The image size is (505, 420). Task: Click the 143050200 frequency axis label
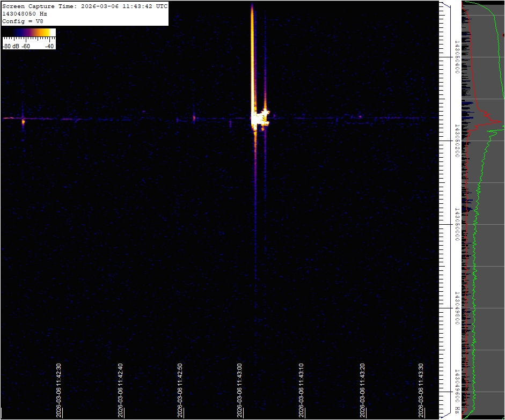pos(457,141)
